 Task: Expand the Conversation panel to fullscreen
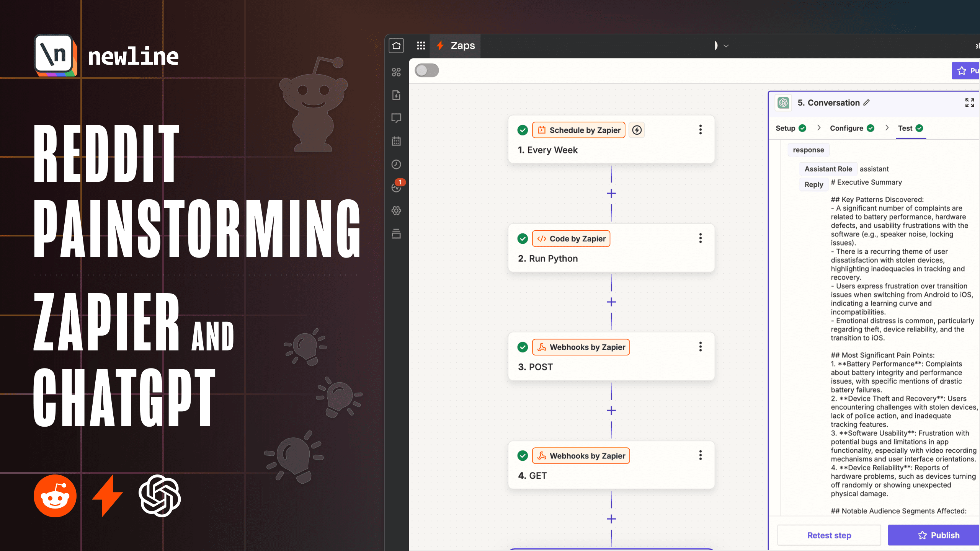(970, 103)
